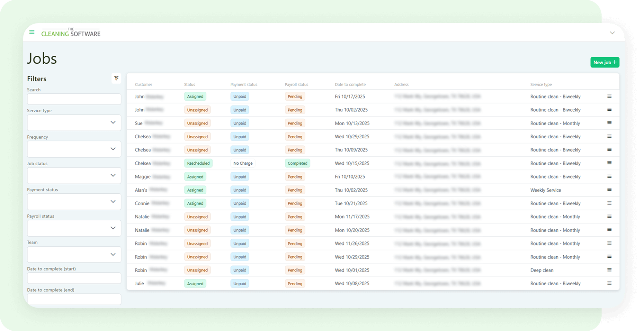This screenshot has height=331, width=644.
Task: Click the Cleaning Software logo
Action: (71, 32)
